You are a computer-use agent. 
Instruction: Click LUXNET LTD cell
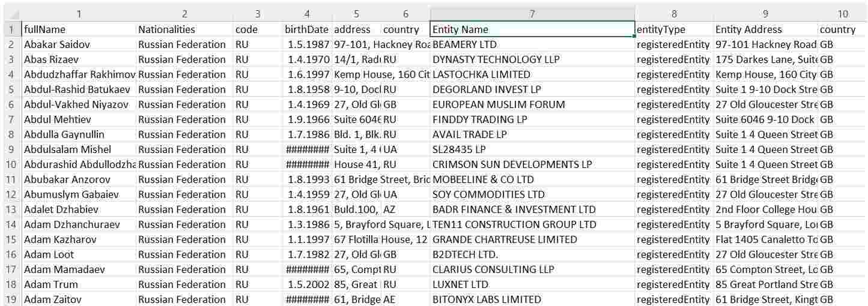pyautogui.click(x=532, y=284)
